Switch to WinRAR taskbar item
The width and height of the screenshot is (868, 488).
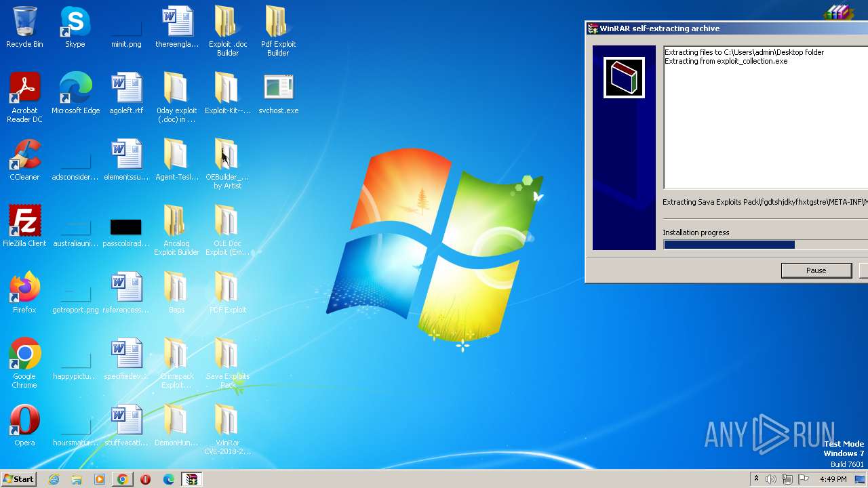click(192, 479)
